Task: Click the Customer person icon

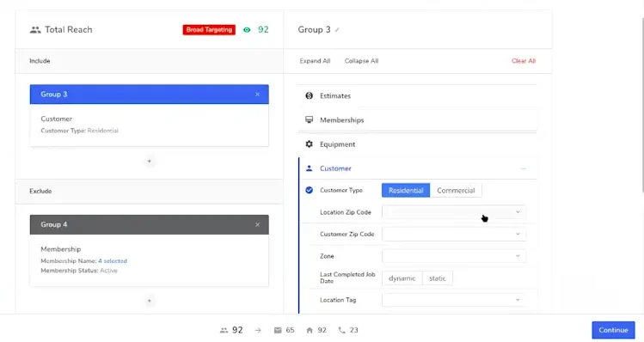Action: [310, 168]
